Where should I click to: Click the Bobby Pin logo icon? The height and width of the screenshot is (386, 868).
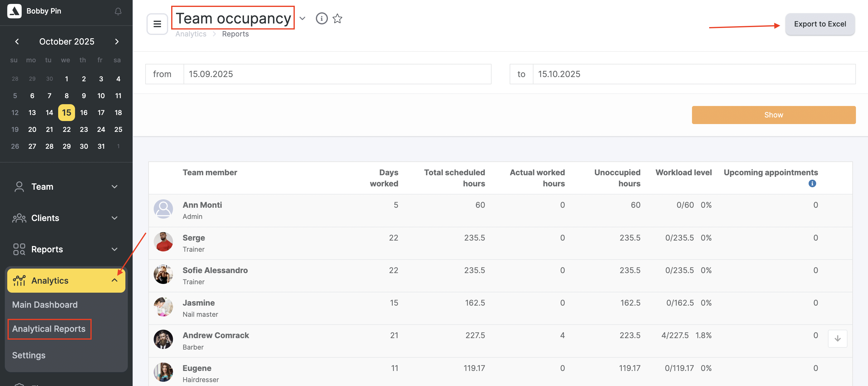pos(14,11)
